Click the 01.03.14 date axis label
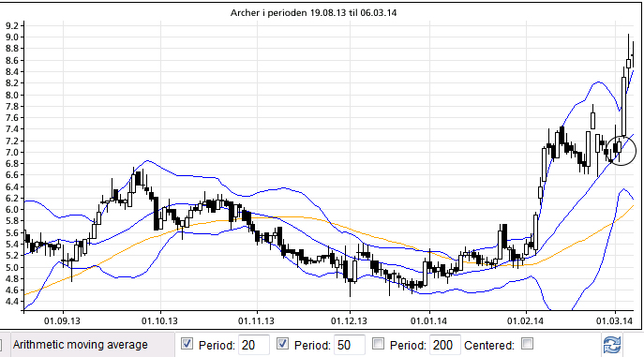 pyautogui.click(x=614, y=320)
